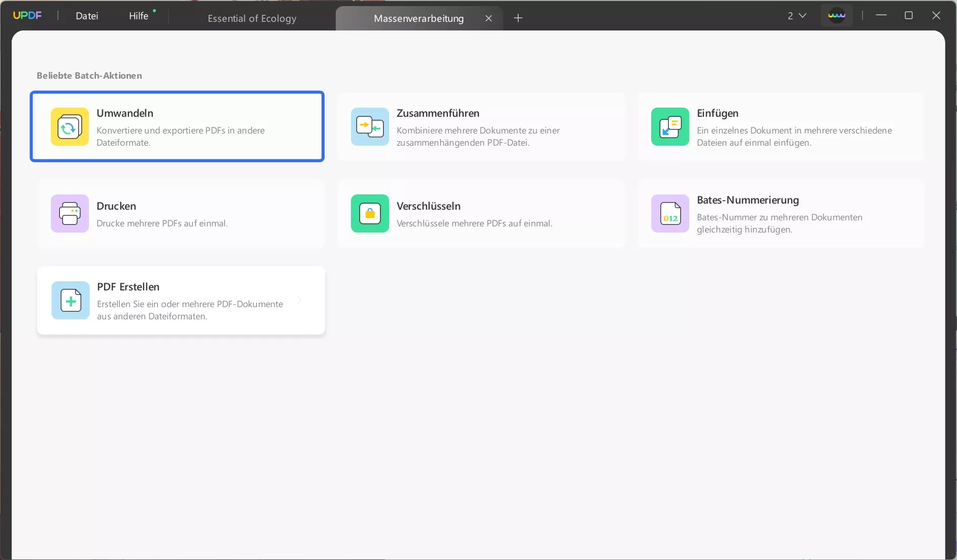This screenshot has height=560, width=957.
Task: Click the PDF Erstellen card chevron arrow
Action: (x=300, y=300)
